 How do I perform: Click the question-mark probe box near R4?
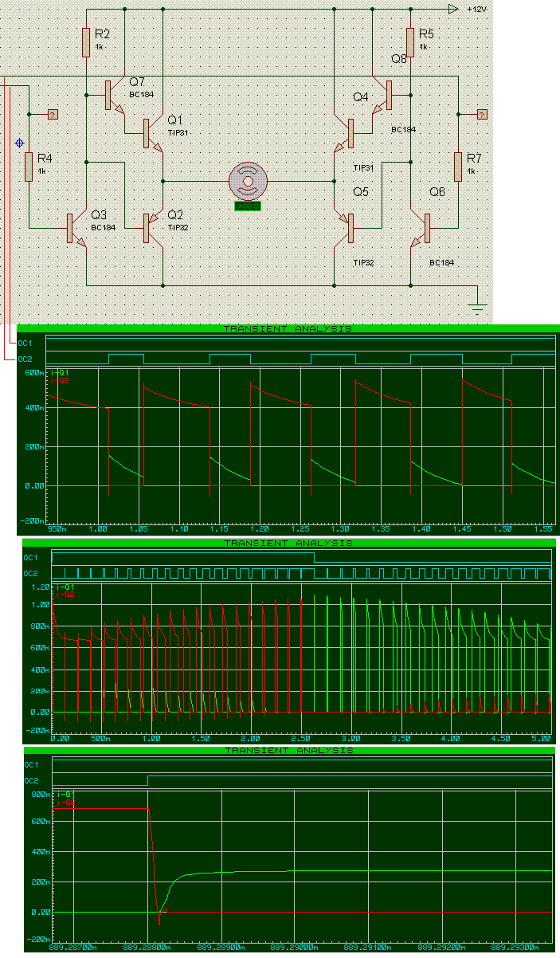click(x=53, y=114)
